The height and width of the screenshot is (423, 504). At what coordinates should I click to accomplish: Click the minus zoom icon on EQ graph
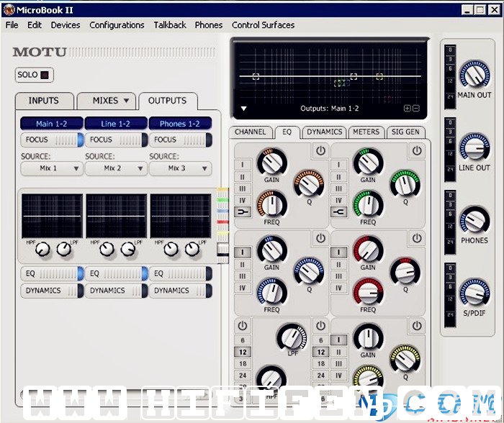point(415,108)
